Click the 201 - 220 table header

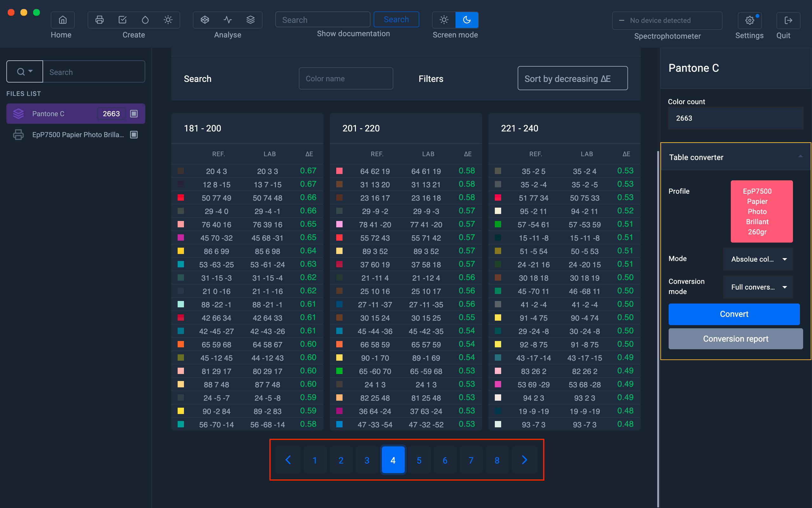[x=406, y=128]
